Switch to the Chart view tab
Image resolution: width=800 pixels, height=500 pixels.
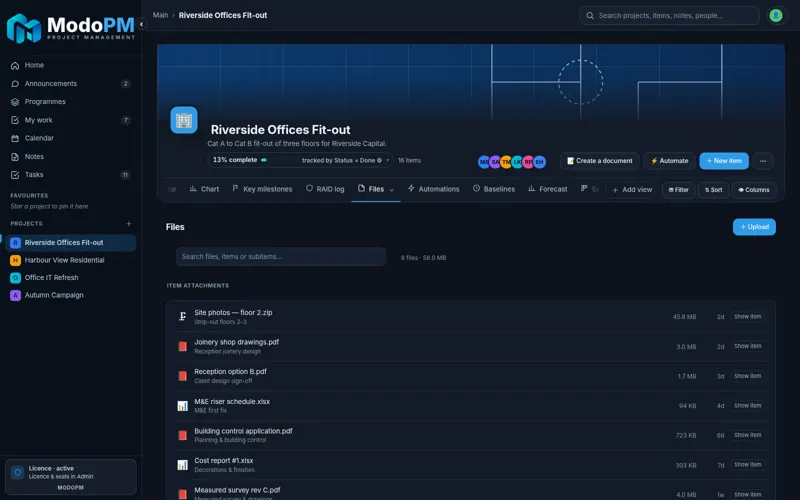click(x=204, y=189)
